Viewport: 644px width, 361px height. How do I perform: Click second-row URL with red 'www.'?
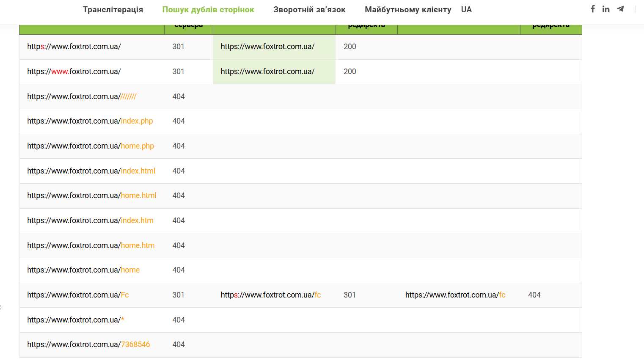pyautogui.click(x=74, y=72)
